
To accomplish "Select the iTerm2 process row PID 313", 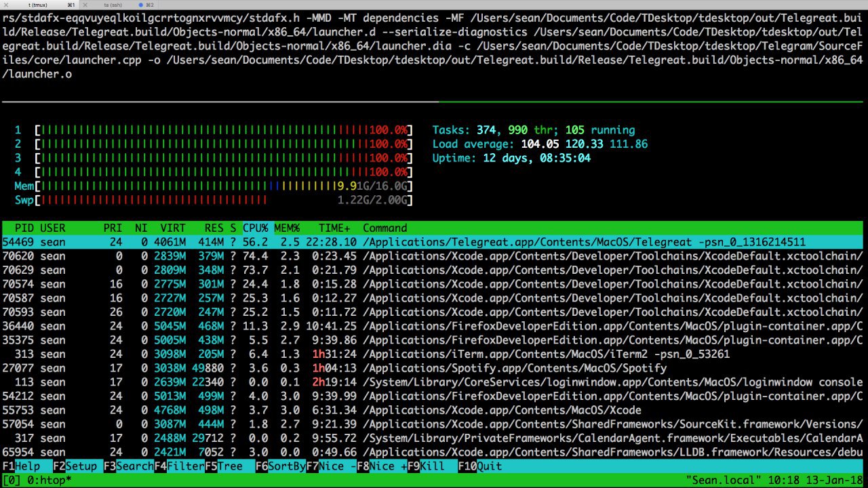I will pos(433,354).
